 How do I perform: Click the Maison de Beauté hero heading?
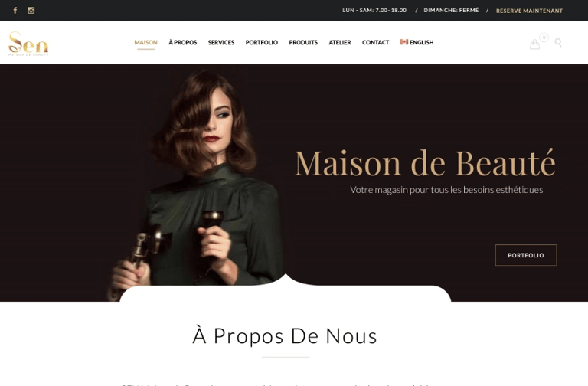[425, 163]
